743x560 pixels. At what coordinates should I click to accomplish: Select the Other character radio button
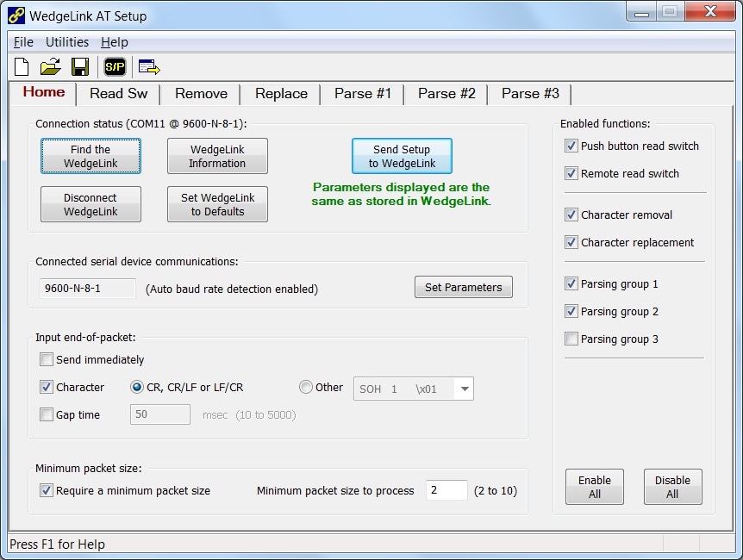click(x=306, y=387)
